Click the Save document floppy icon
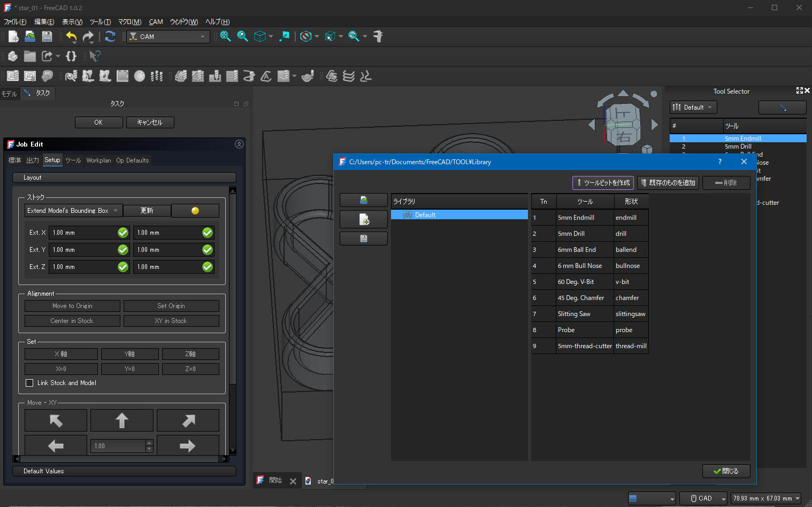812x507 pixels. point(47,36)
